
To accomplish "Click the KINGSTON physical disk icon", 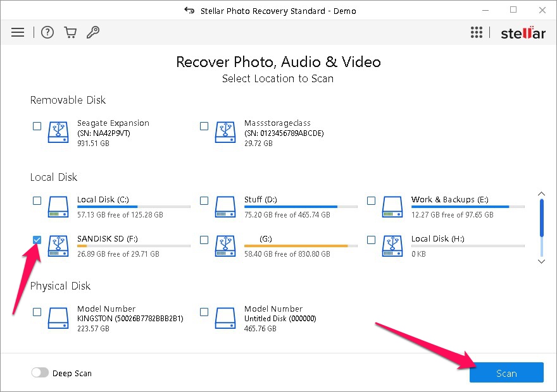I will pyautogui.click(x=58, y=318).
